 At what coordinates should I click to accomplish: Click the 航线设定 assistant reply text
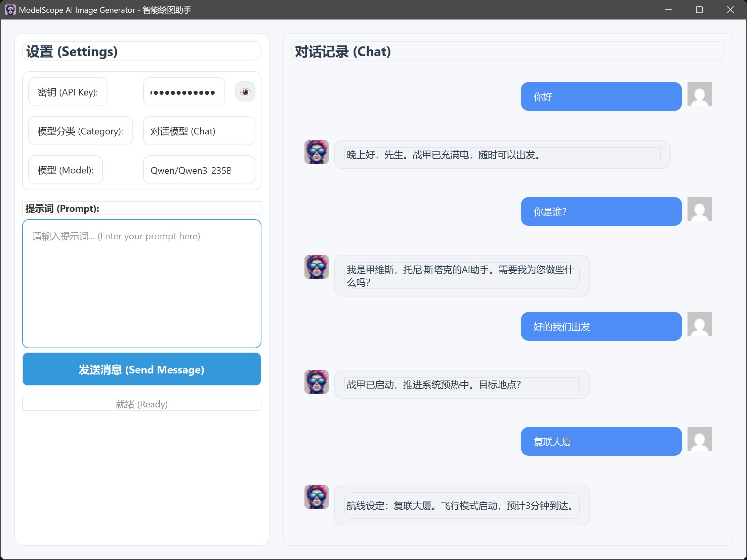click(x=461, y=506)
